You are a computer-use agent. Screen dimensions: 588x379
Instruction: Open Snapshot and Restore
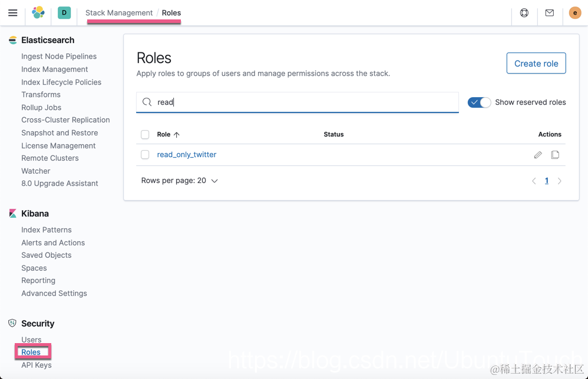(x=60, y=133)
